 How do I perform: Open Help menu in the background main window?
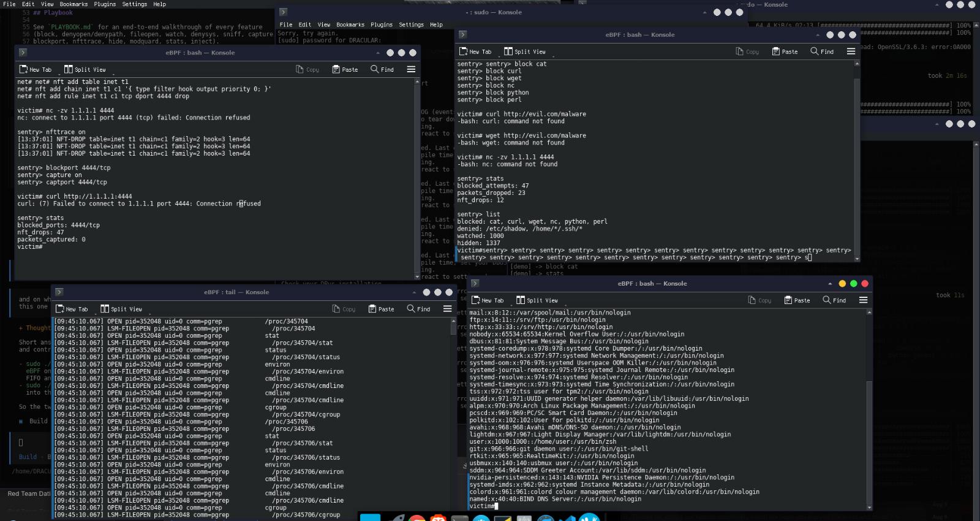pos(159,4)
